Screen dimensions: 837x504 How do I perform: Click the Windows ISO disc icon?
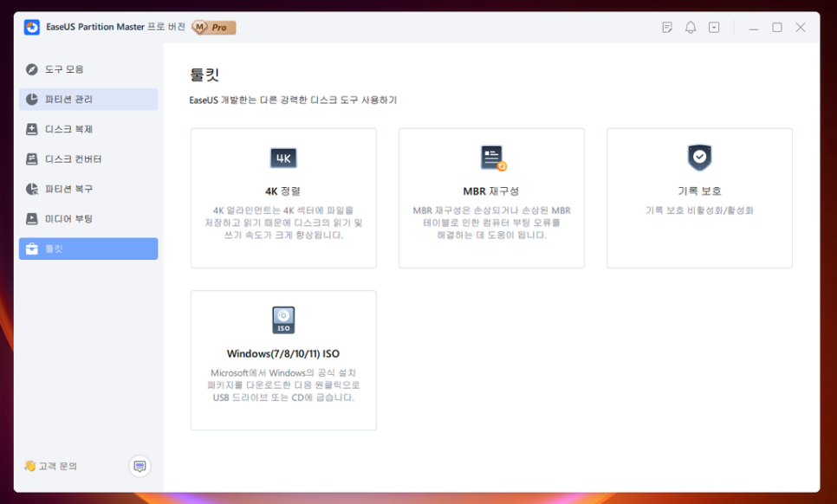pos(283,320)
